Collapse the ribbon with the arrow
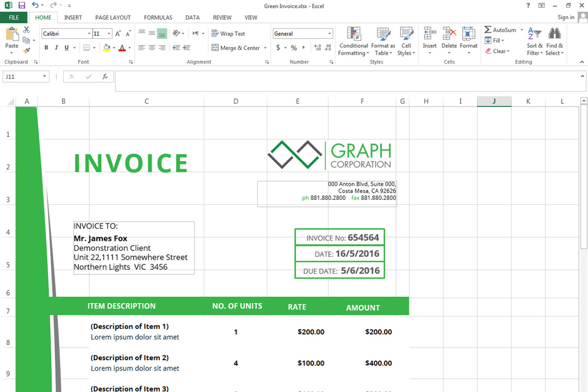 point(583,62)
